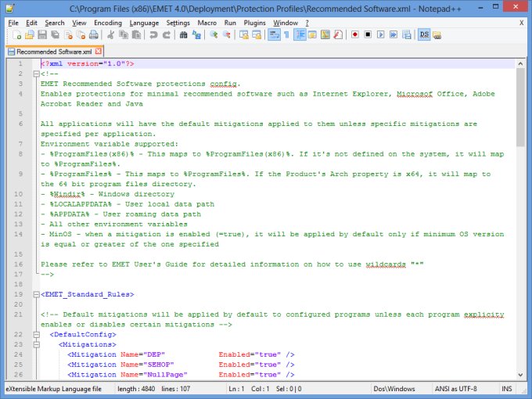The height and width of the screenshot is (399, 532).
Task: Click the Close All toolbar icon
Action: point(81,34)
